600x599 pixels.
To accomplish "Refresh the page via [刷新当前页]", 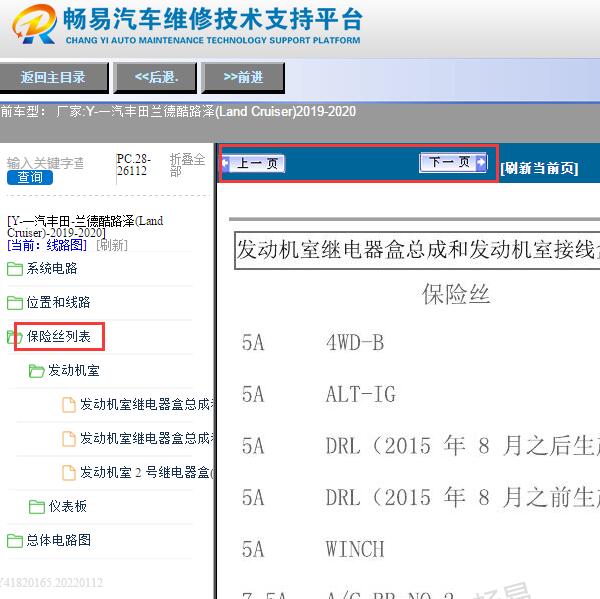I will (539, 168).
